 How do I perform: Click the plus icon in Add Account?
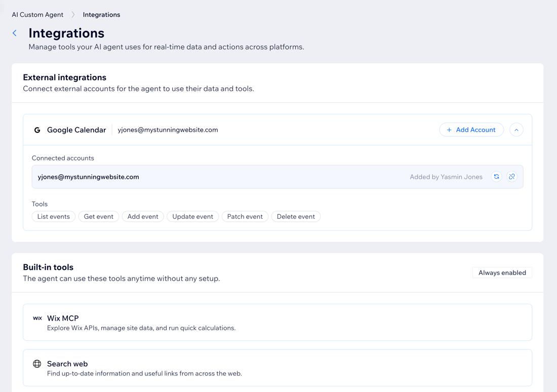click(449, 130)
